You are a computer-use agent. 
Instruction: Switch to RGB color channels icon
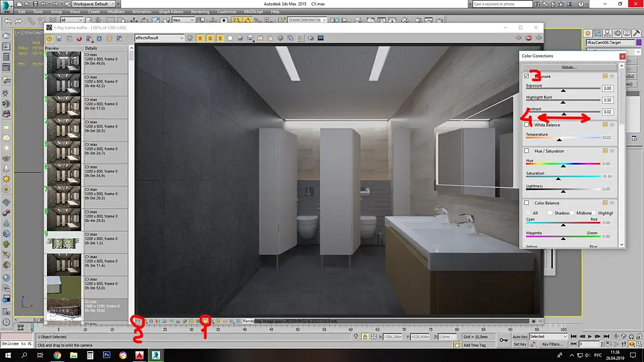click(x=190, y=38)
